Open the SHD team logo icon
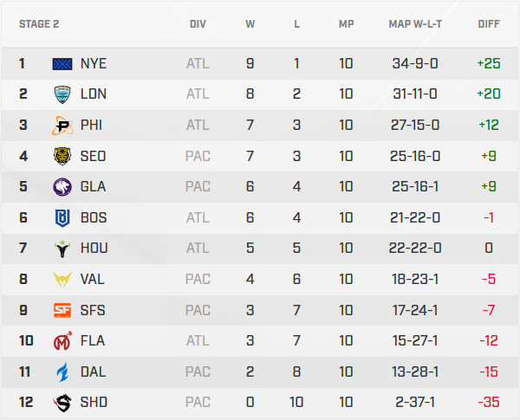The height and width of the screenshot is (420, 520). point(63,402)
